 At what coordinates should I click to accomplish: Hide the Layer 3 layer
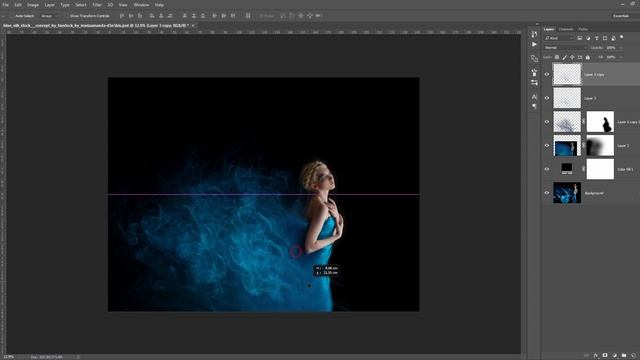coord(547,98)
